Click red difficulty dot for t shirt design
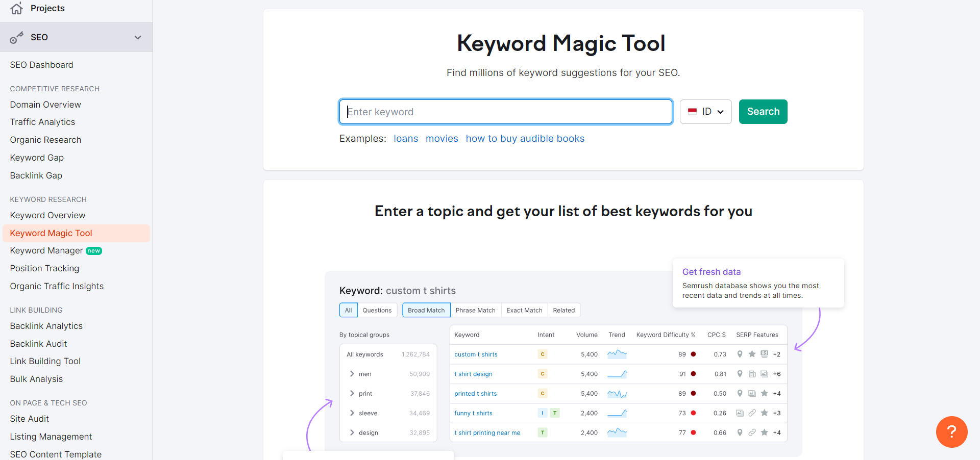The image size is (980, 460). (693, 374)
